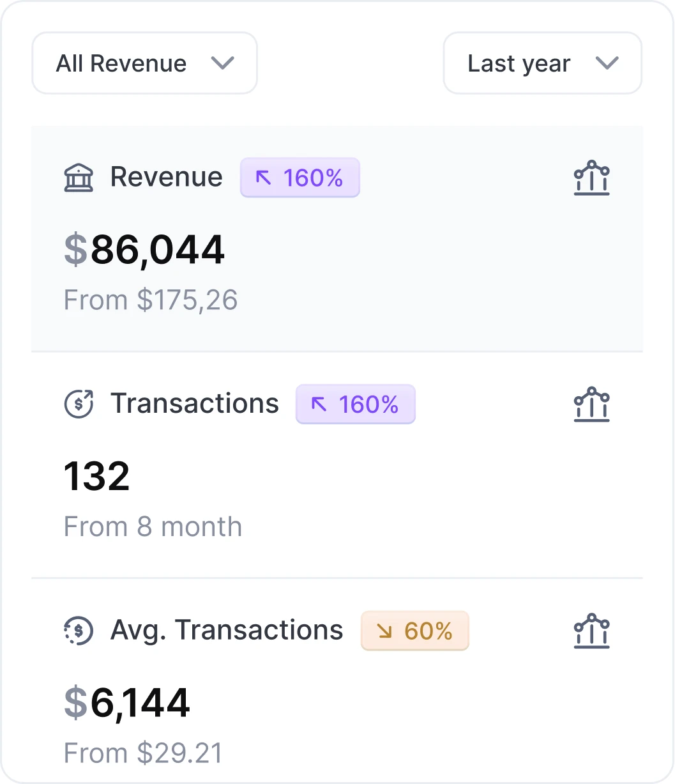Select the Revenue metric card
675x784 pixels.
337,238
